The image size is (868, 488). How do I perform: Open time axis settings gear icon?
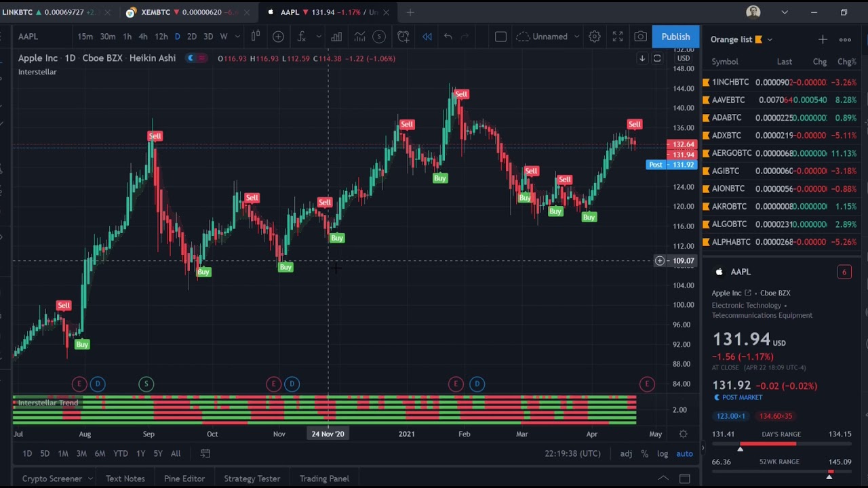pyautogui.click(x=684, y=434)
